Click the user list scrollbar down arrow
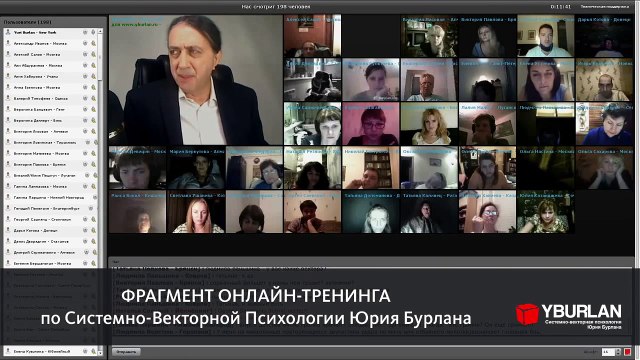 [100, 353]
